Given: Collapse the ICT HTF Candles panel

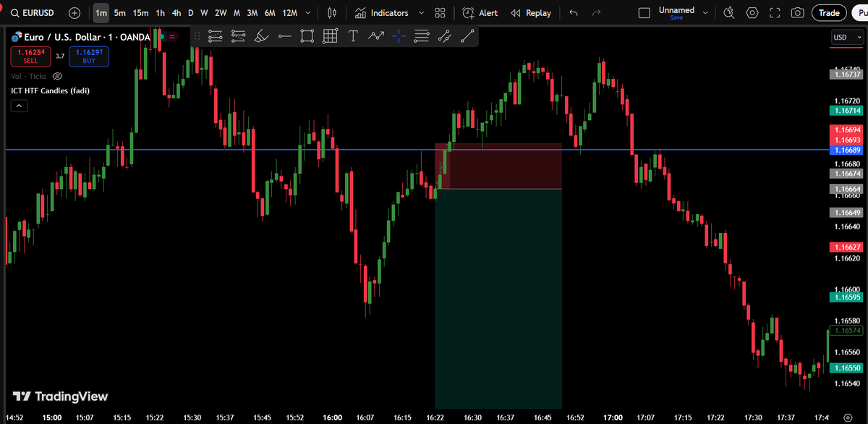Looking at the screenshot, I should (19, 105).
